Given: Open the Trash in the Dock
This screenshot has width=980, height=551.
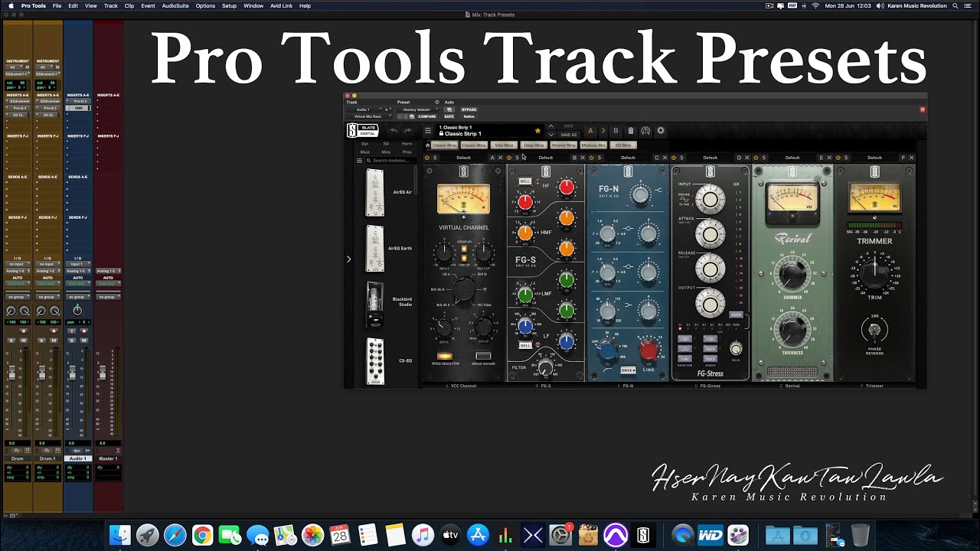Looking at the screenshot, I should (x=860, y=535).
